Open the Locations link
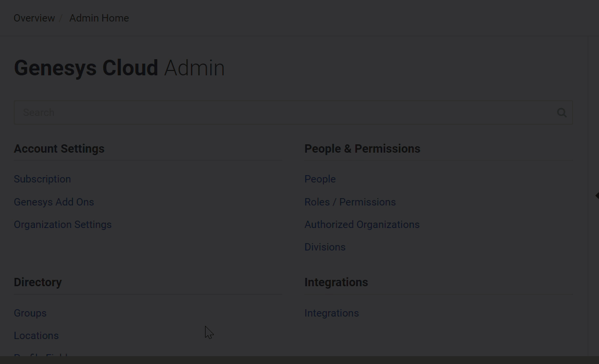The image size is (599, 364). [x=36, y=336]
